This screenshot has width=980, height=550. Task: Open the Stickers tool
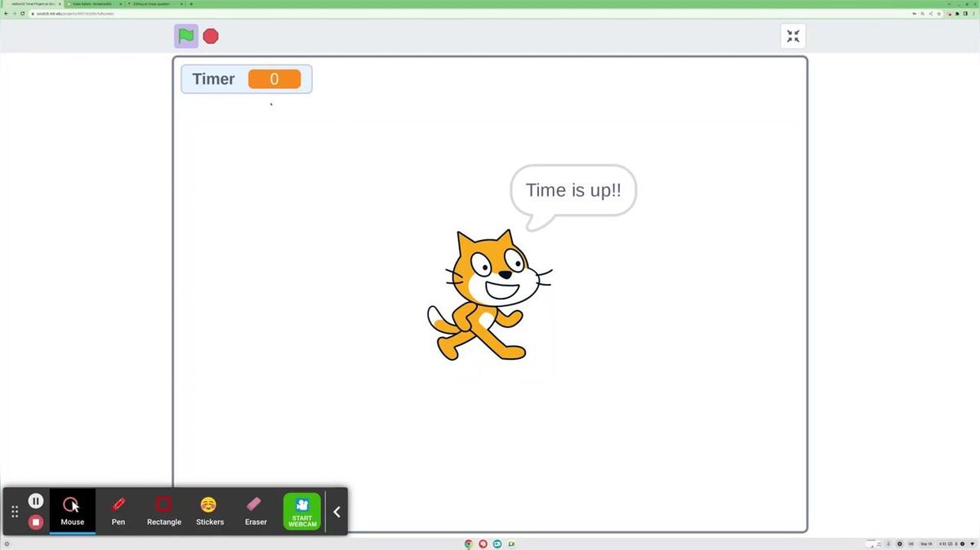(210, 512)
